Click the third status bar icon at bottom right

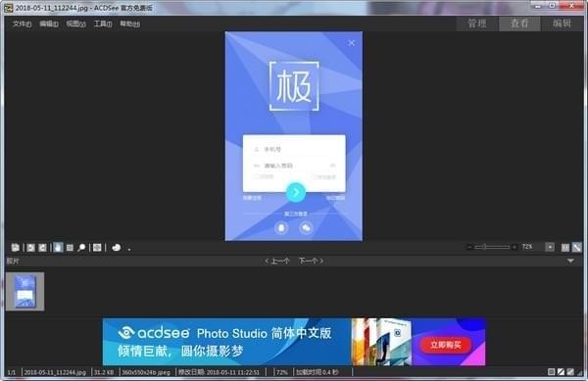tap(570, 372)
